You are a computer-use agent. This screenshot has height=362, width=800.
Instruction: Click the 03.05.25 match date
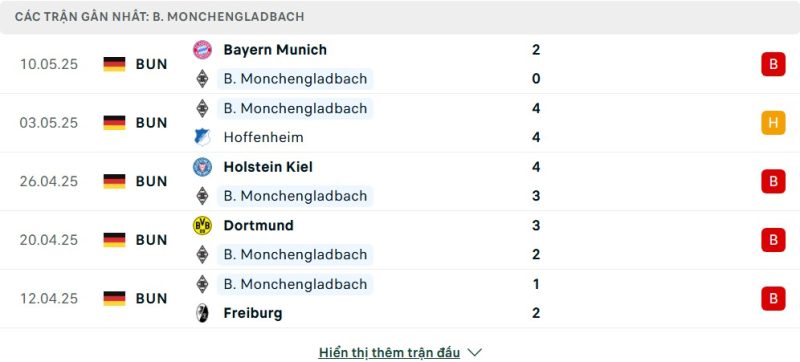pyautogui.click(x=49, y=123)
